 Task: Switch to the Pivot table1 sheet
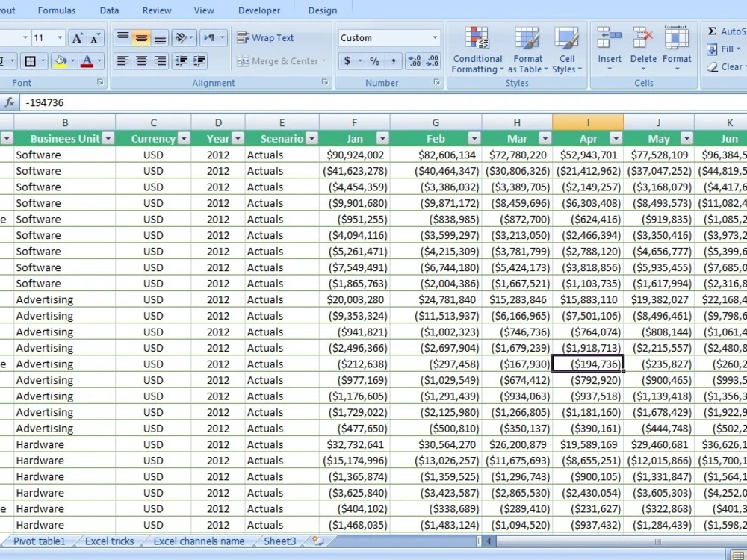(x=39, y=541)
